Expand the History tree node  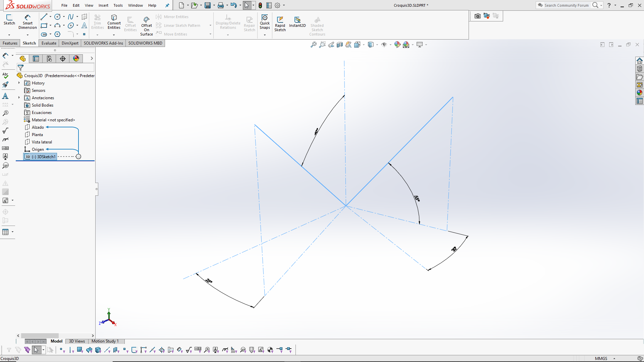click(x=19, y=83)
